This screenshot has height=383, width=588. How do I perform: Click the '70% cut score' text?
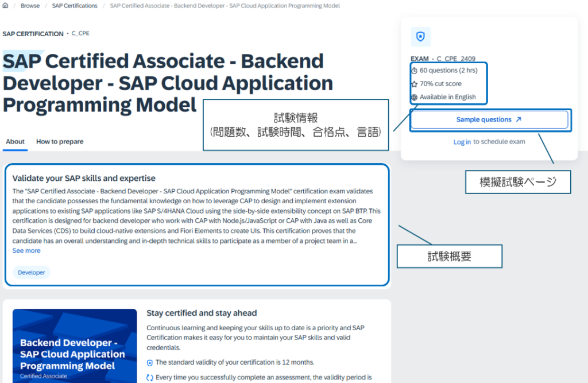point(440,84)
